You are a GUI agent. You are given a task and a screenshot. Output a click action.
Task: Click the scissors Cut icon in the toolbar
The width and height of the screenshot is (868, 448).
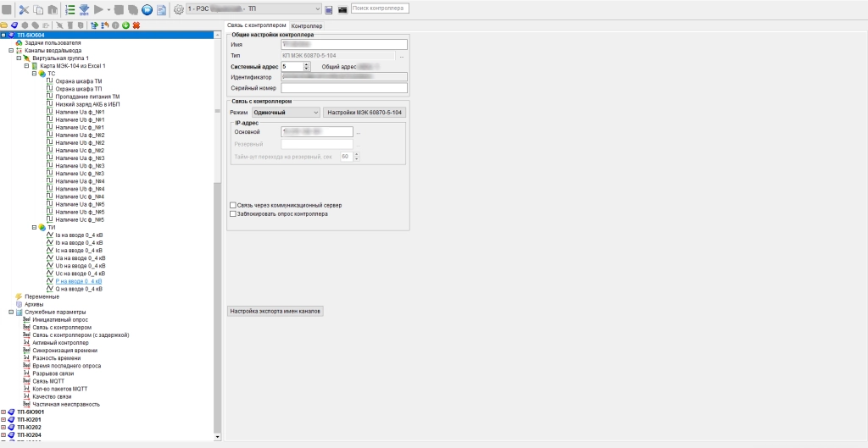(x=25, y=9)
